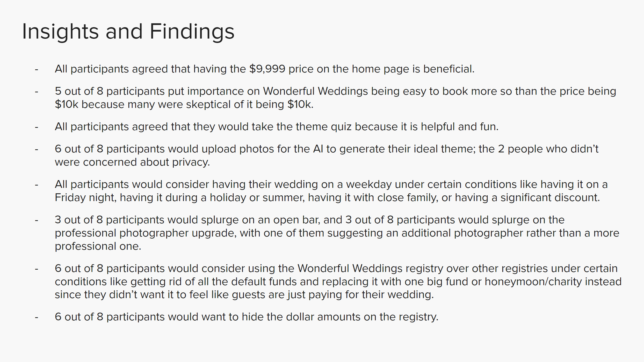Click the line 'professional photographer upgrade'
The height and width of the screenshot is (362, 644).
[x=337, y=233]
